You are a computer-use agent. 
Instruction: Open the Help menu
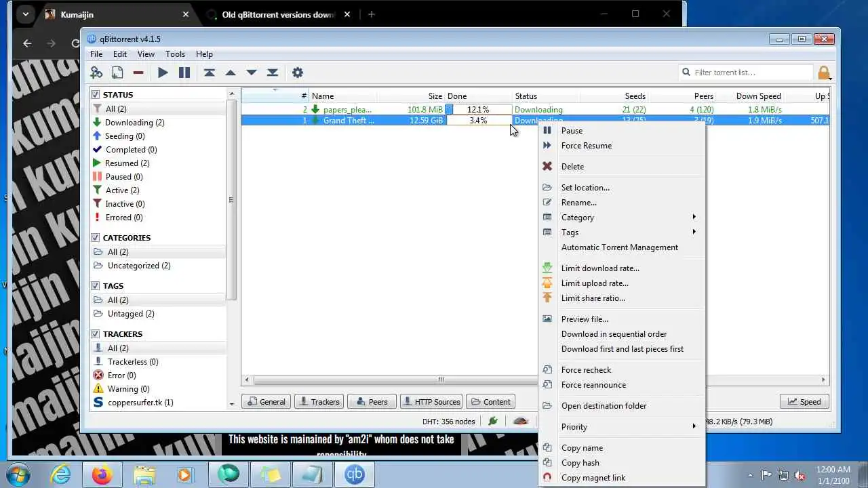[x=204, y=54]
